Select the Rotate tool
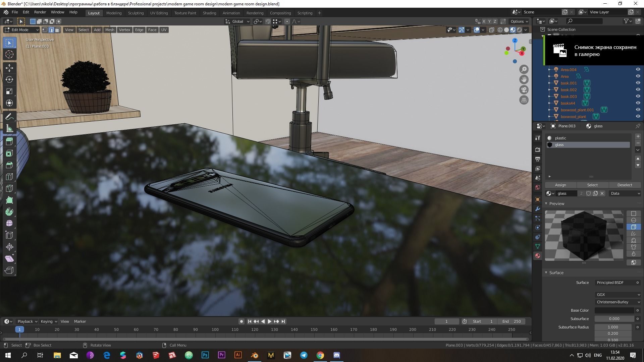This screenshot has width=644, height=362. click(9, 79)
